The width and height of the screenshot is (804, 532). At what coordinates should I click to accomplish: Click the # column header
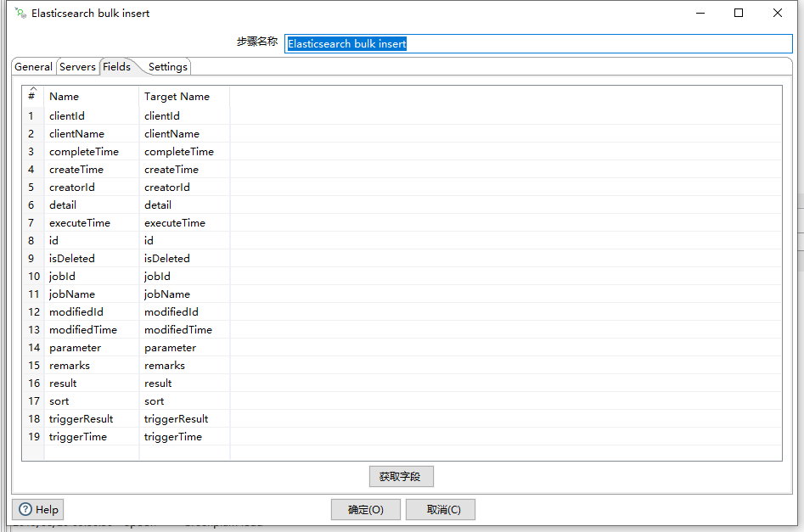click(x=31, y=96)
